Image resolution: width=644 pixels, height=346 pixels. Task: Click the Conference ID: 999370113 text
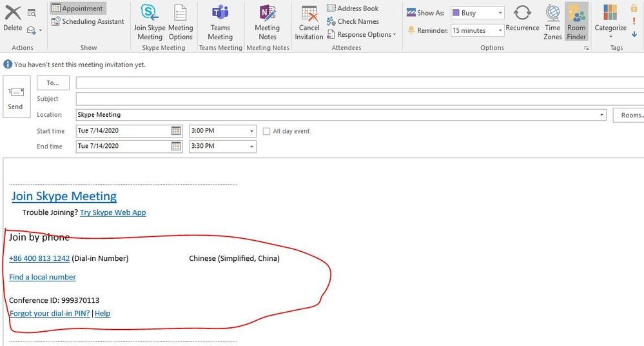pyautogui.click(x=54, y=300)
